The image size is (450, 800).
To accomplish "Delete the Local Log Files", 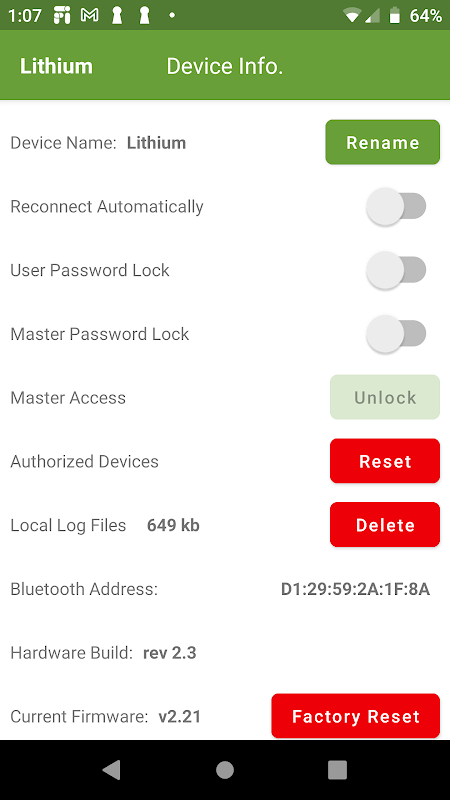I will [x=385, y=525].
